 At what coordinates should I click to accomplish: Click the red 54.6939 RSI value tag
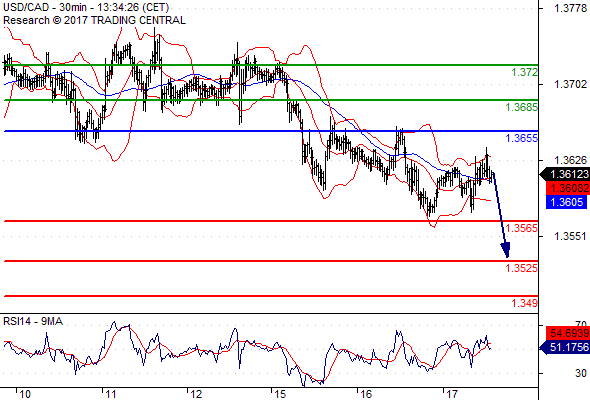568,333
